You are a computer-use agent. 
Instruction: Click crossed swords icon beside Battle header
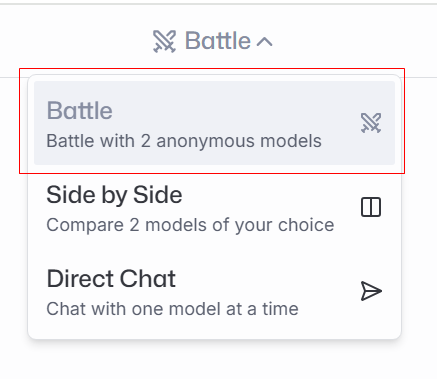pos(164,41)
